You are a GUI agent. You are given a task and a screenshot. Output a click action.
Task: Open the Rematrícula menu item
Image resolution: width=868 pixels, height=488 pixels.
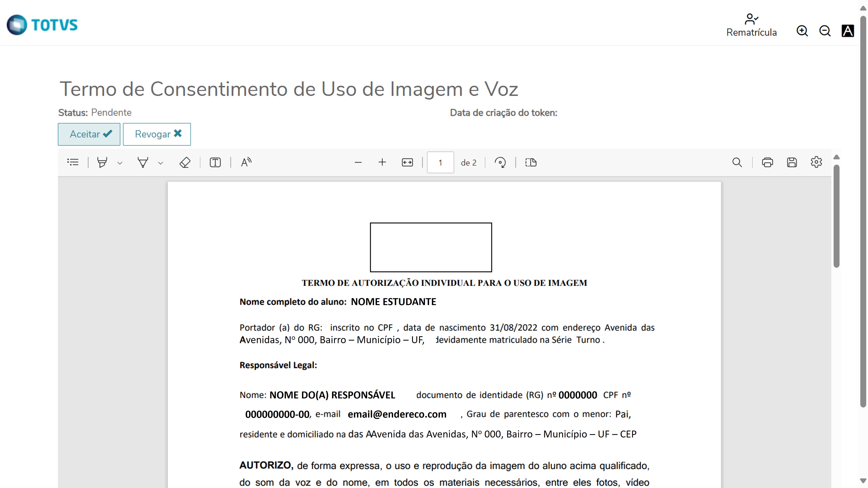pyautogui.click(x=751, y=25)
